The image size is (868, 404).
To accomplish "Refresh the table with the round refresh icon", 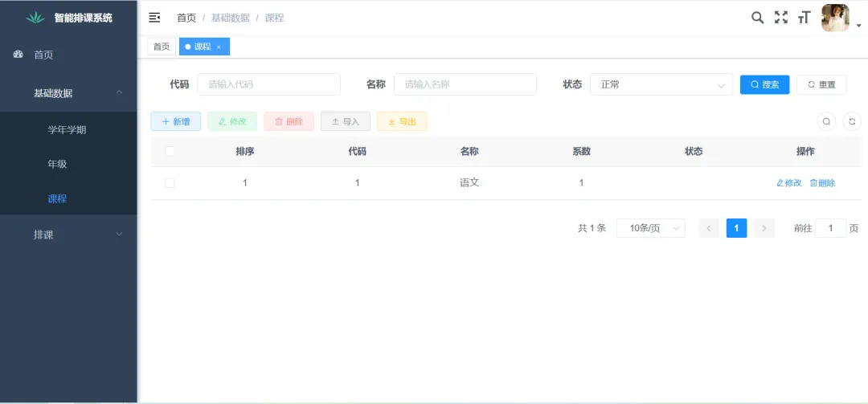I will click(852, 121).
